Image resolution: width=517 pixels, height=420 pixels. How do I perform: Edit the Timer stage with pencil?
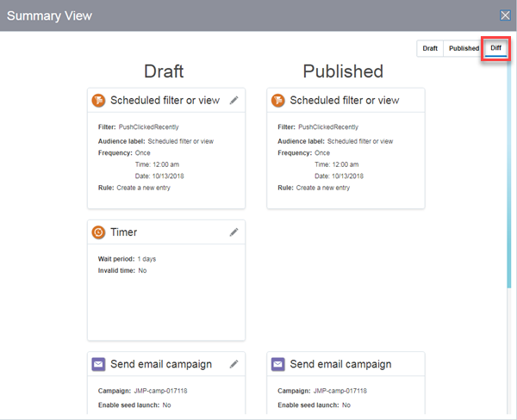click(x=234, y=232)
